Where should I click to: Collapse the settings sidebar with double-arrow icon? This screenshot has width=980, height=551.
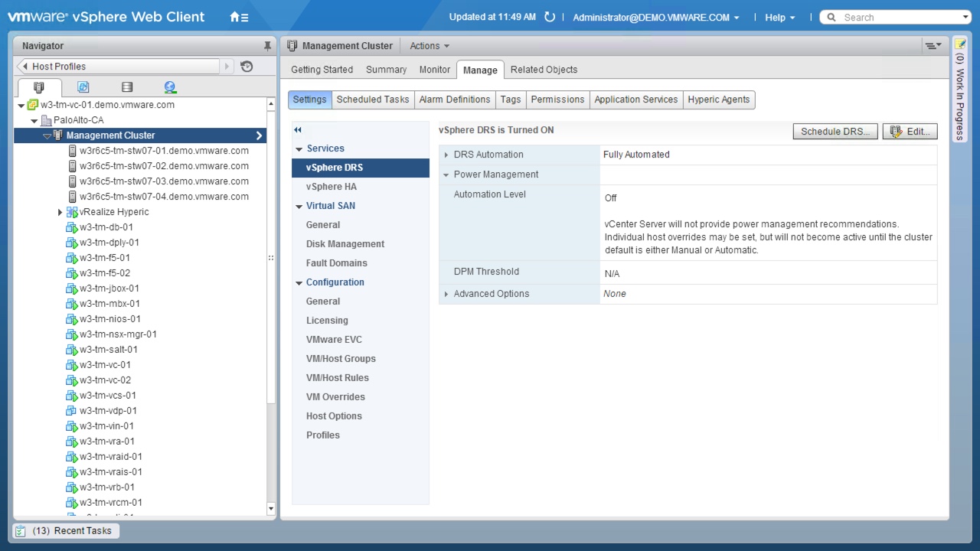(x=298, y=130)
